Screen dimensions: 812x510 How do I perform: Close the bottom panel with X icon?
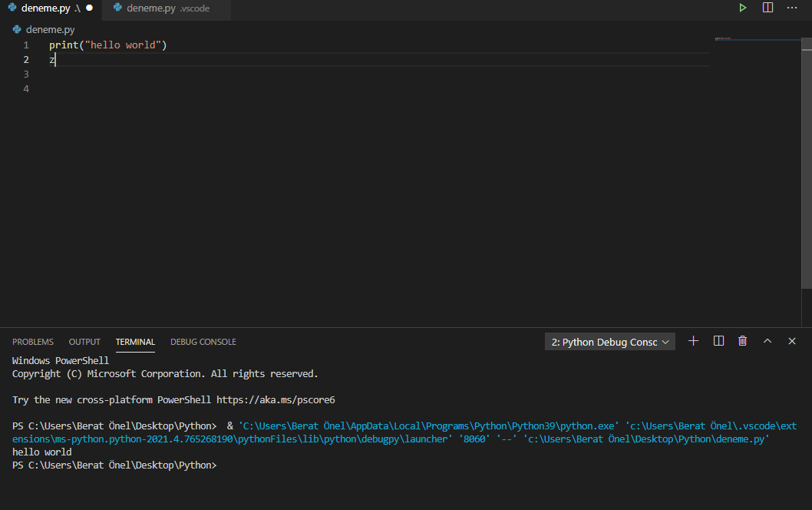coord(792,341)
